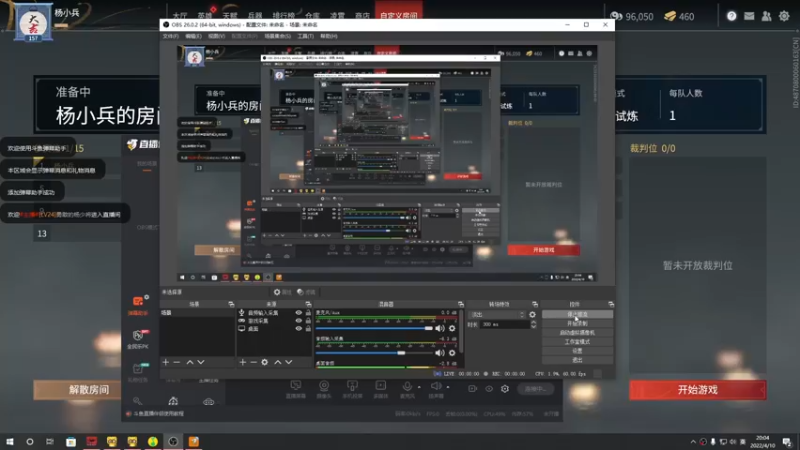Viewport: 800px width, 450px height.
Task: Move scene down with the arrow in OBS
Action: [x=201, y=362]
